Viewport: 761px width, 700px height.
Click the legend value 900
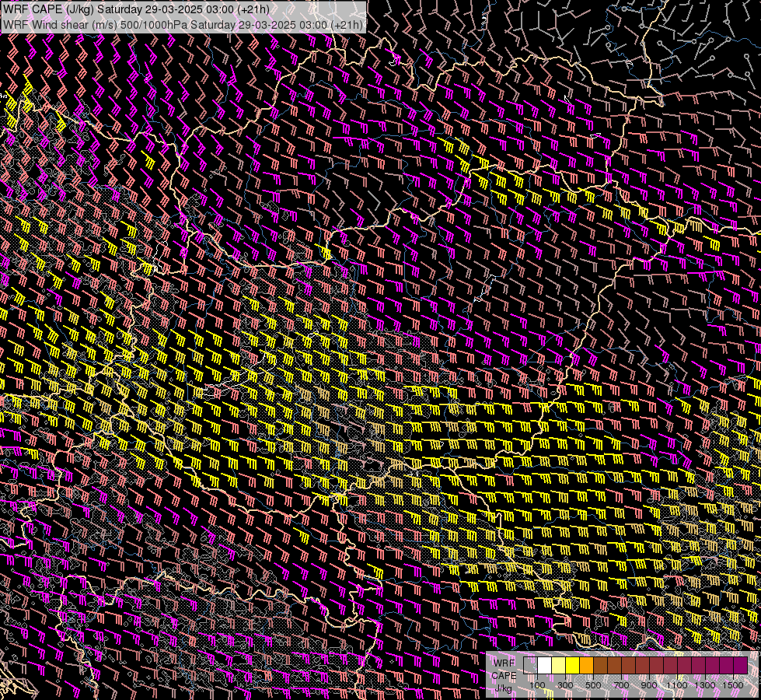pos(649,685)
